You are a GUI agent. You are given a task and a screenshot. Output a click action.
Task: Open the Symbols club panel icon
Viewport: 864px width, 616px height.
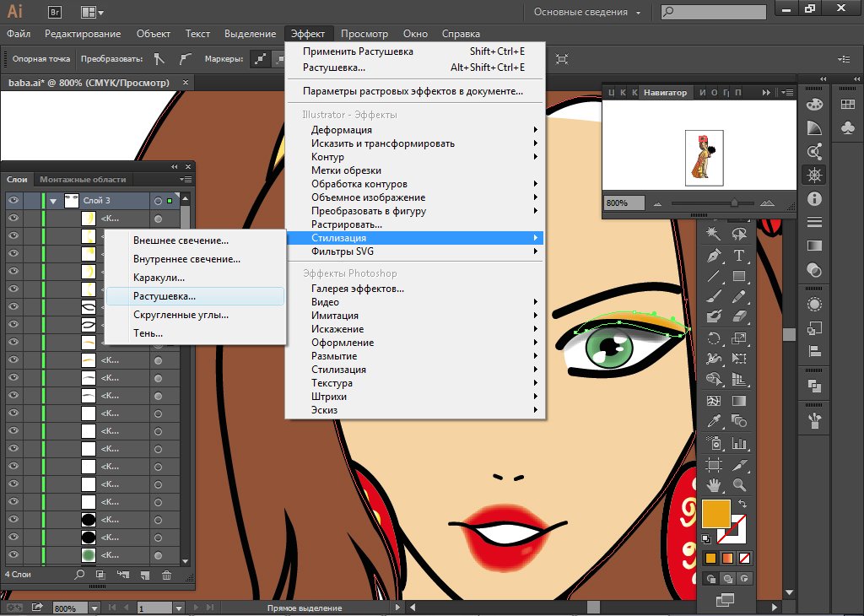pyautogui.click(x=848, y=127)
